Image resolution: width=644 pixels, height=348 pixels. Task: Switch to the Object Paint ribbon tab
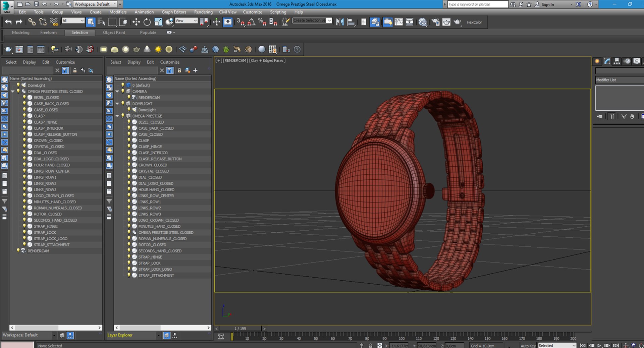[114, 33]
